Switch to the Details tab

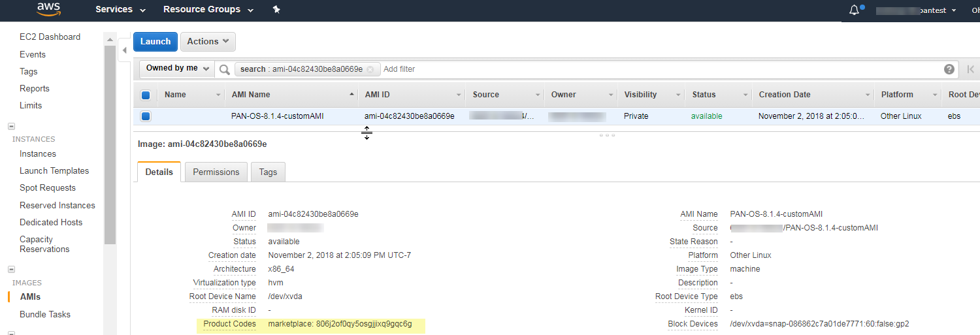point(159,172)
